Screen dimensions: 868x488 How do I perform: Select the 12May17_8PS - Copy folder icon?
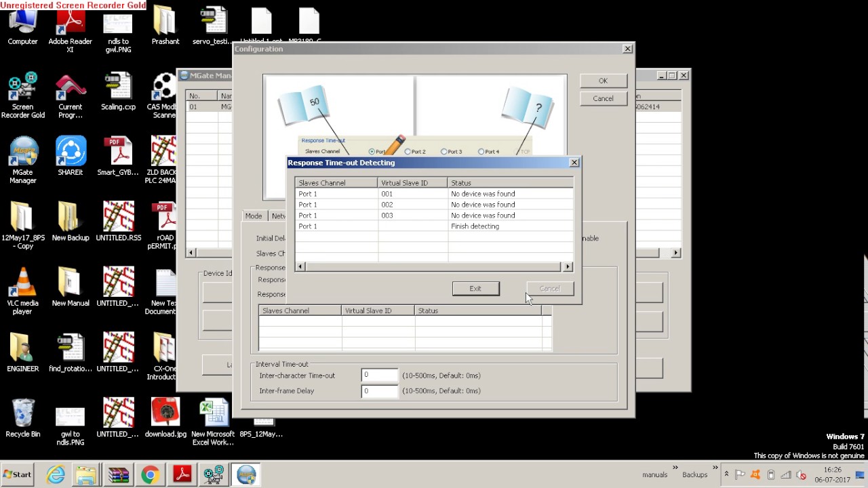22,226
